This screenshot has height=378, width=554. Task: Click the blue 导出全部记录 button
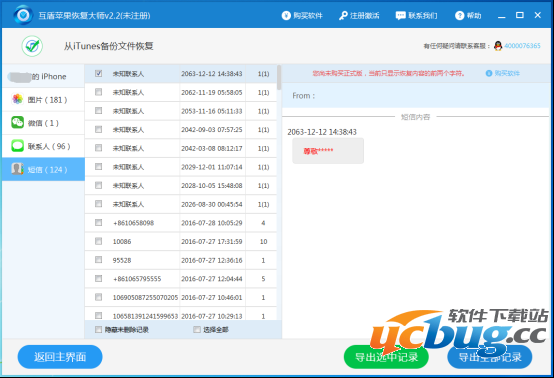[490, 357]
